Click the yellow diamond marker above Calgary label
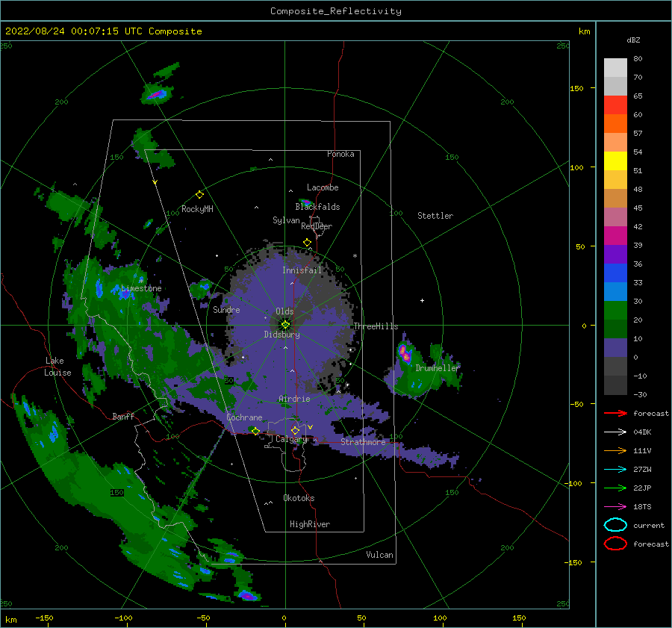Image resolution: width=672 pixels, height=628 pixels. click(295, 430)
